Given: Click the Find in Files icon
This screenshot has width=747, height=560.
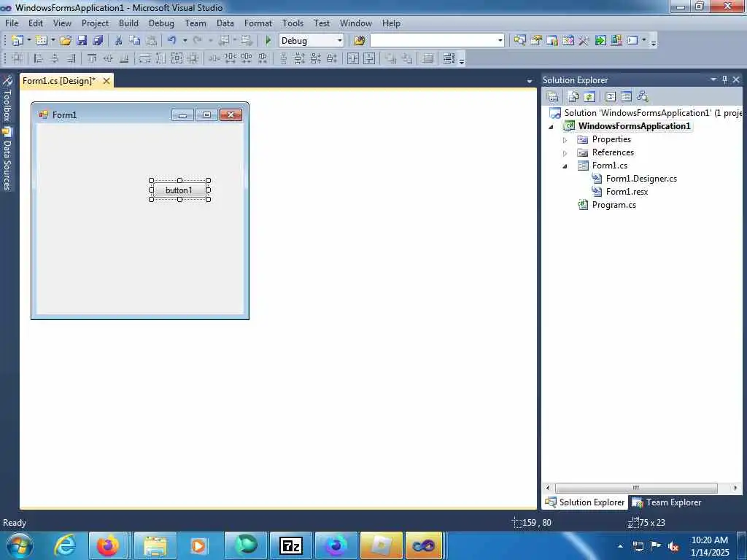Looking at the screenshot, I should [x=360, y=41].
